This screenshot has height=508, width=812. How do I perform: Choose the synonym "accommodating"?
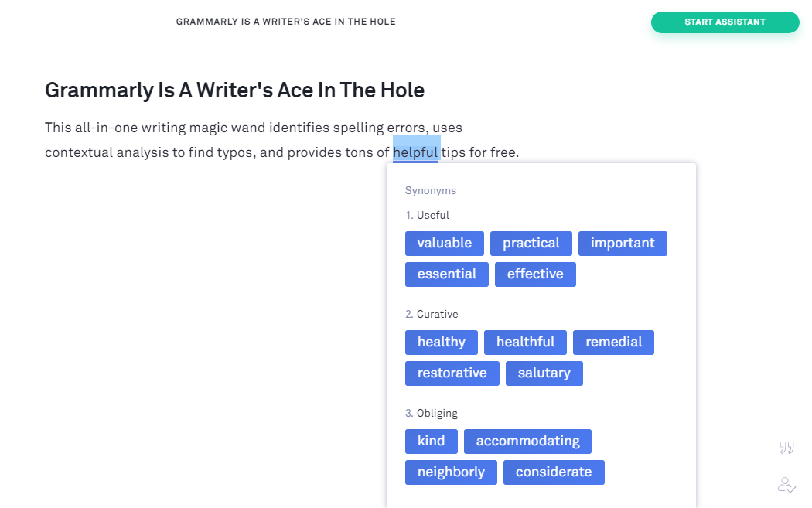coord(527,442)
